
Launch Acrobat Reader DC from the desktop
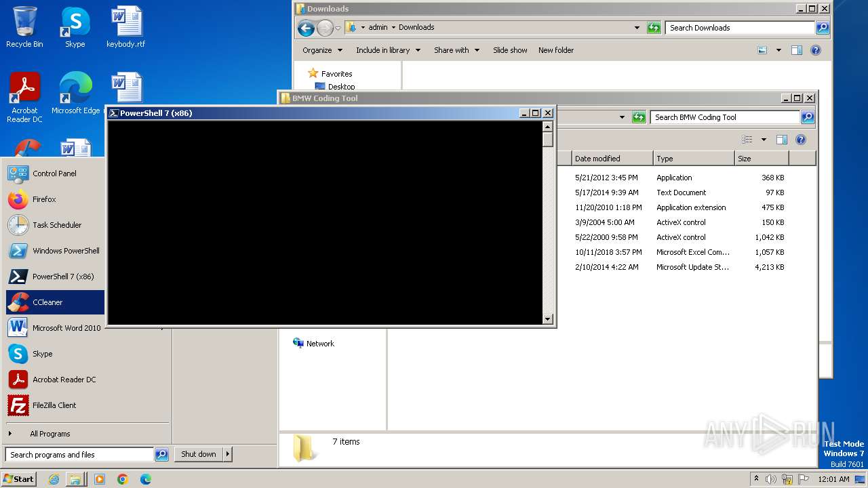tap(24, 97)
